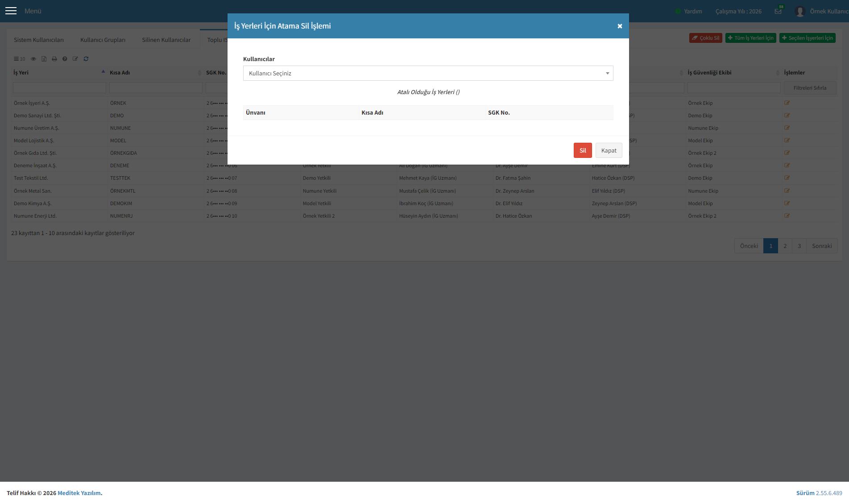This screenshot has width=849, height=504.
Task: Edit row Test Tekstil Ltd. icon
Action: (787, 178)
